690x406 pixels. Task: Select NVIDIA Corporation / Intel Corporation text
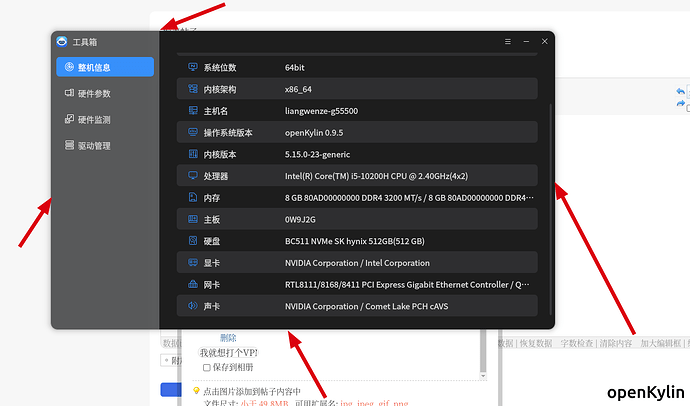(357, 263)
